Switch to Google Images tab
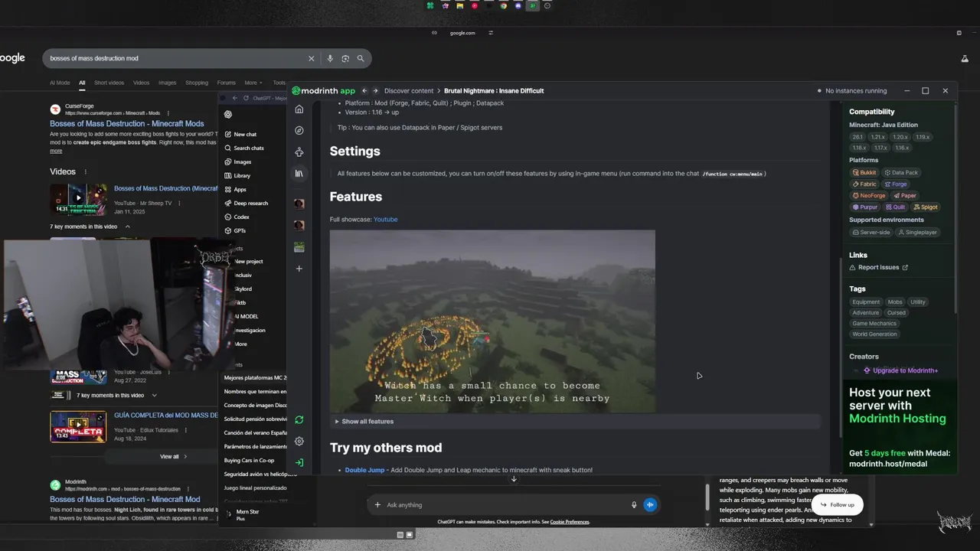 [167, 83]
